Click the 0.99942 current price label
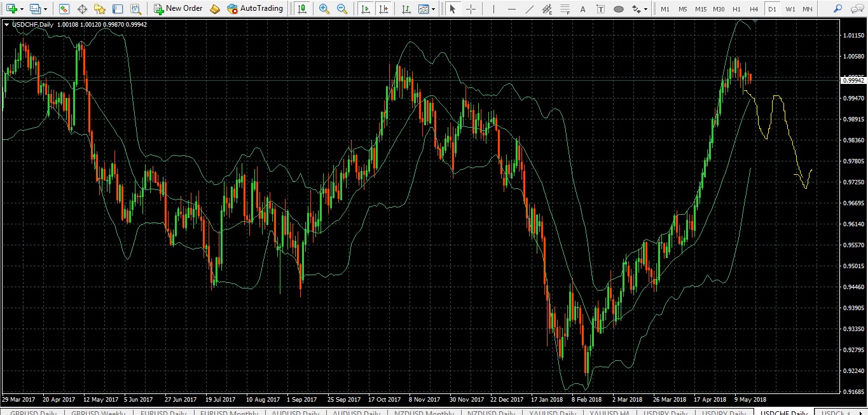Screen dimensions: 868x415 [x=853, y=80]
